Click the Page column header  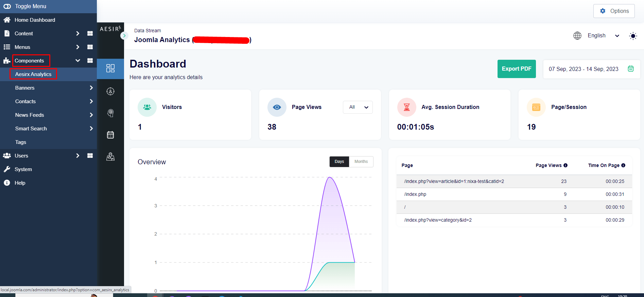pos(407,165)
